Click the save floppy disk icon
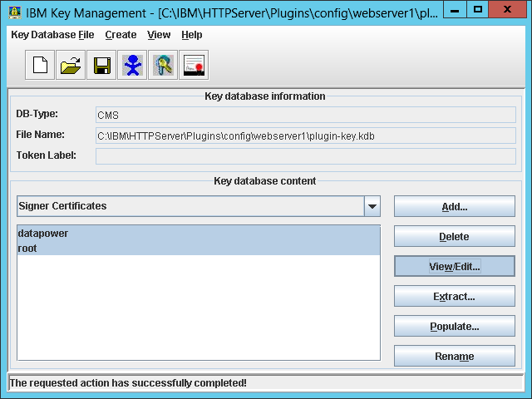 tap(102, 65)
